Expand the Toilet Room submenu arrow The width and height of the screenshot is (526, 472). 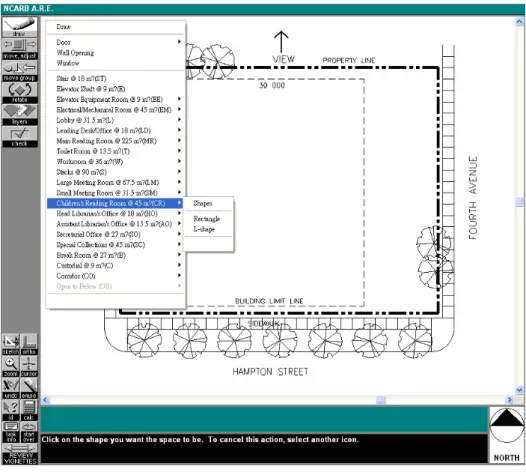coord(179,151)
